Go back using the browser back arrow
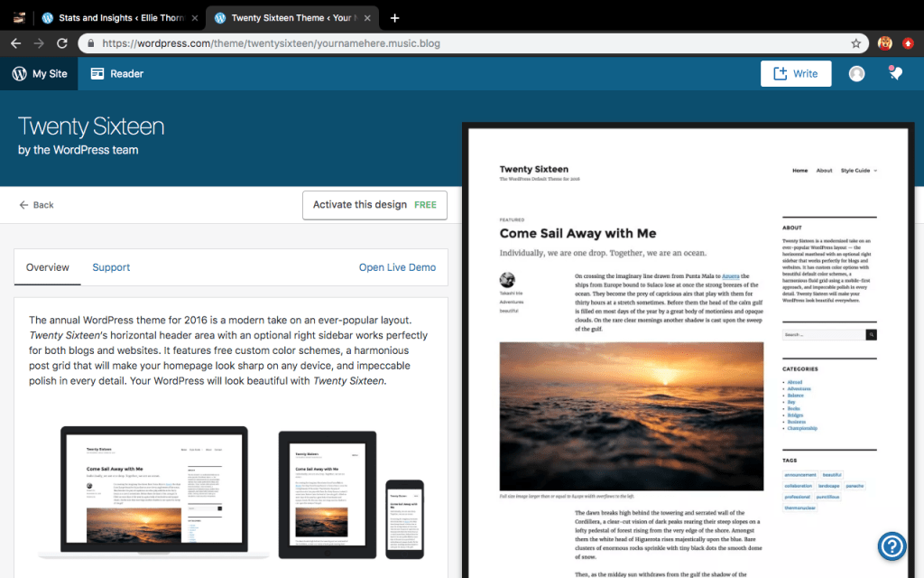 pos(15,43)
